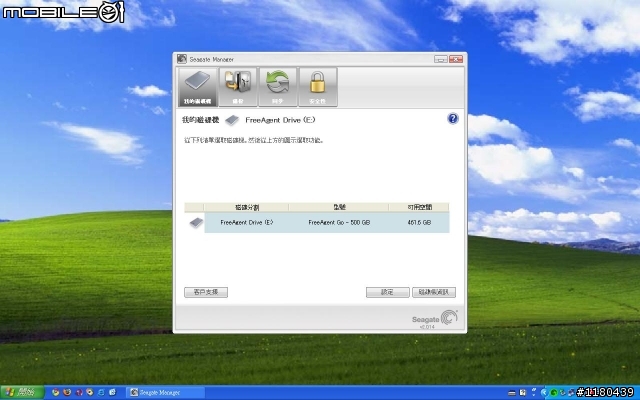Click the 設定 settings button
The height and width of the screenshot is (400, 640).
(x=387, y=292)
